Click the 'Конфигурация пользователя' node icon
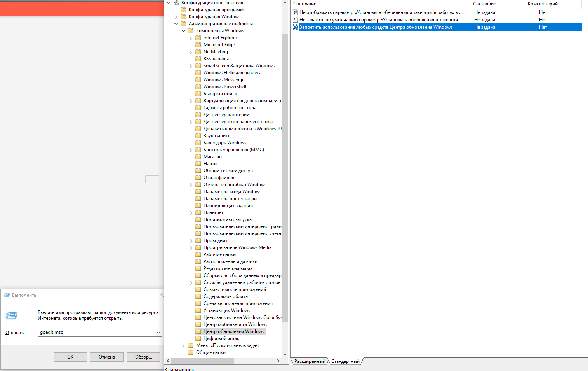 pyautogui.click(x=176, y=3)
